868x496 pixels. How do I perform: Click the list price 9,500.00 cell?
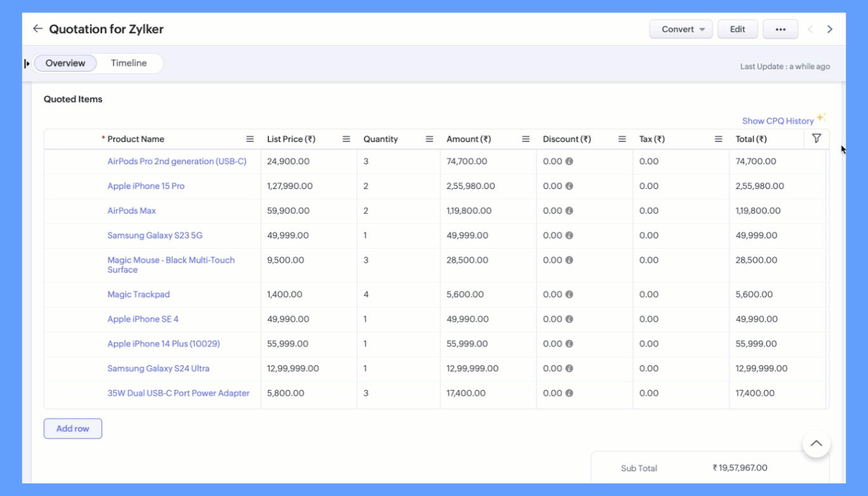pos(286,260)
